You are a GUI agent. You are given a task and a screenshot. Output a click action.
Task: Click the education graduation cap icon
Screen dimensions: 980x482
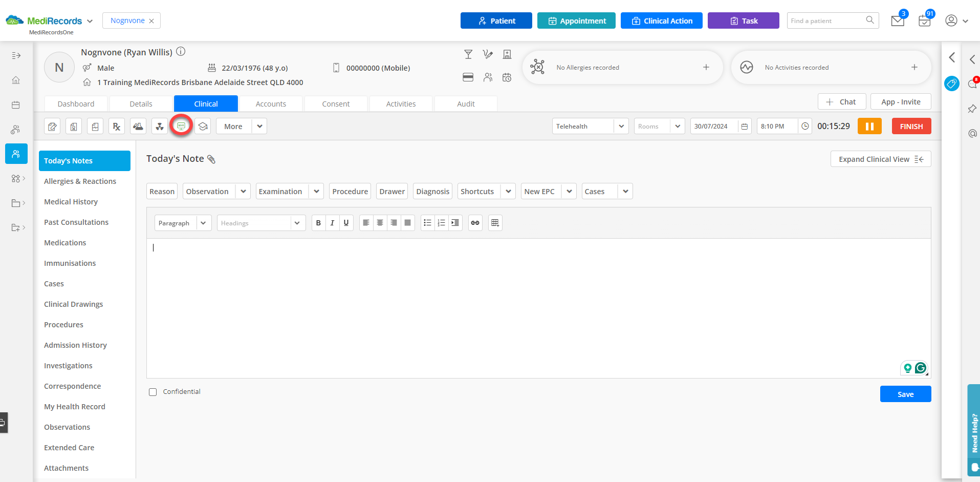pyautogui.click(x=203, y=126)
